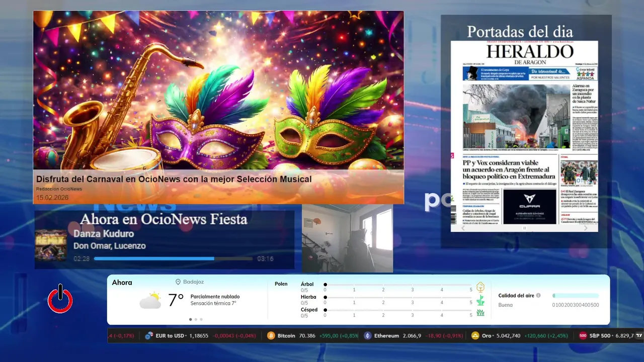The width and height of the screenshot is (644, 362).
Task: Go to previous newspaper cover arrow
Action: click(463, 228)
